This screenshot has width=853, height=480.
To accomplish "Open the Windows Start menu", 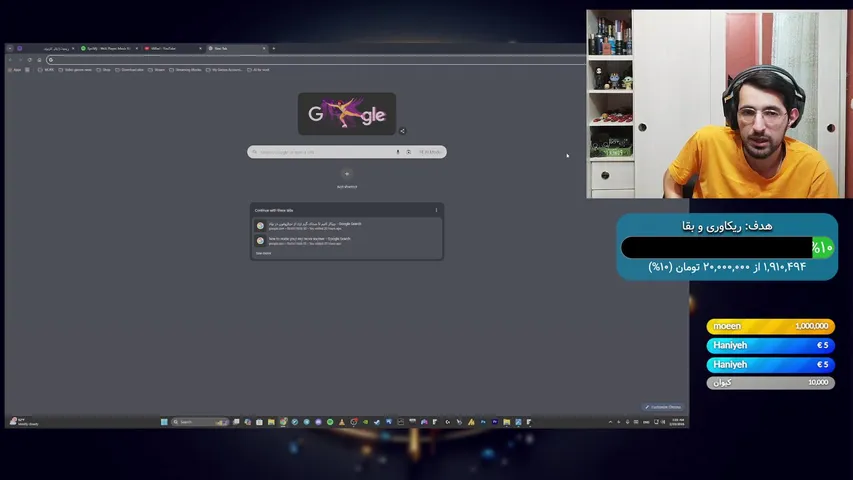I will click(x=164, y=422).
